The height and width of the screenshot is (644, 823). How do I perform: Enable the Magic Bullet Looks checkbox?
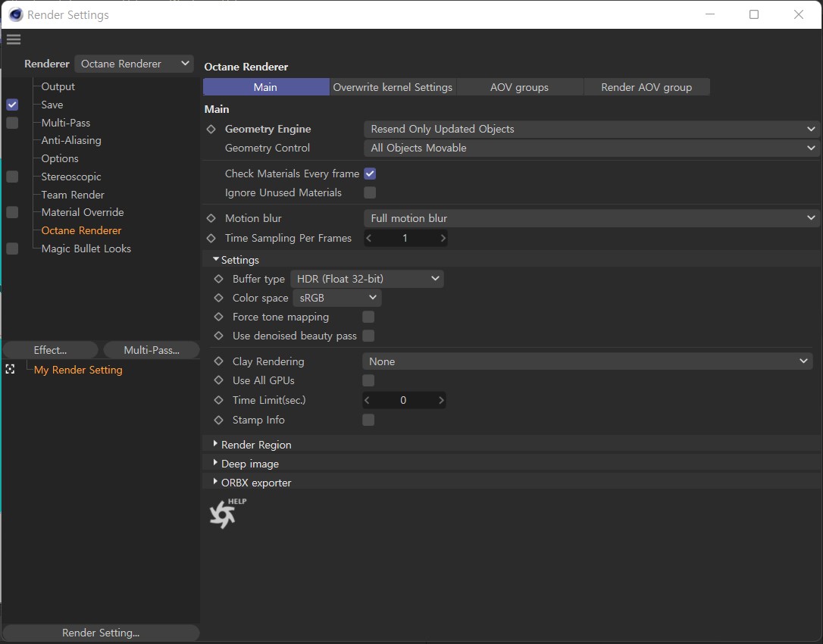coord(12,249)
